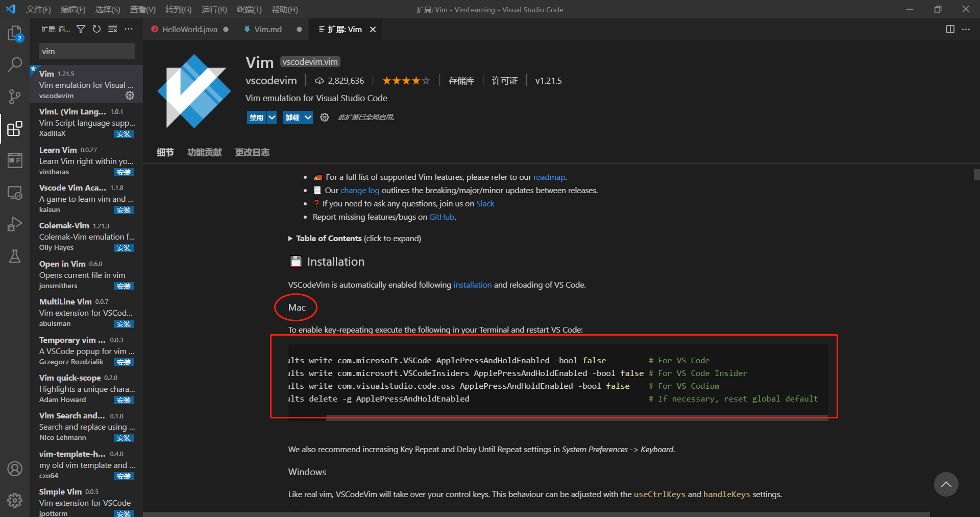Open the GitHub link
This screenshot has width=980, height=517.
pyautogui.click(x=442, y=217)
